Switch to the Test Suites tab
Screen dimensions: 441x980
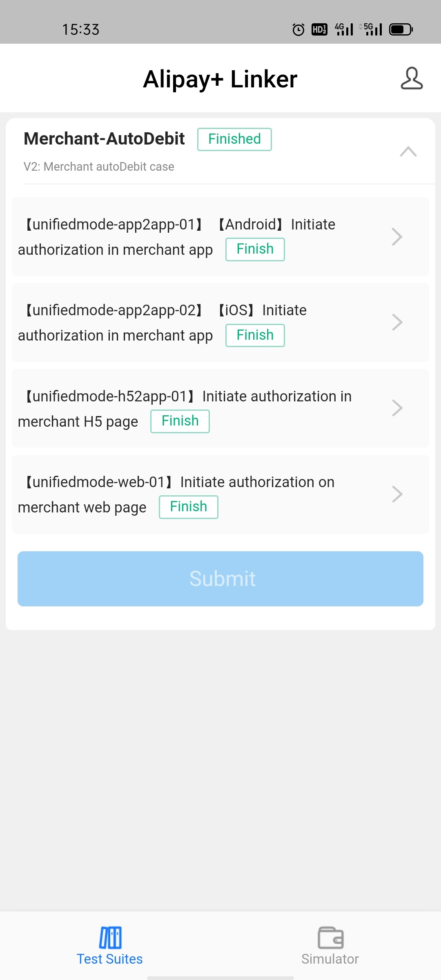[110, 958]
